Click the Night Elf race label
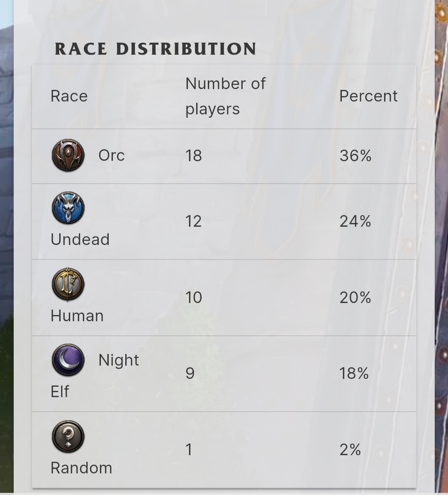 [95, 376]
